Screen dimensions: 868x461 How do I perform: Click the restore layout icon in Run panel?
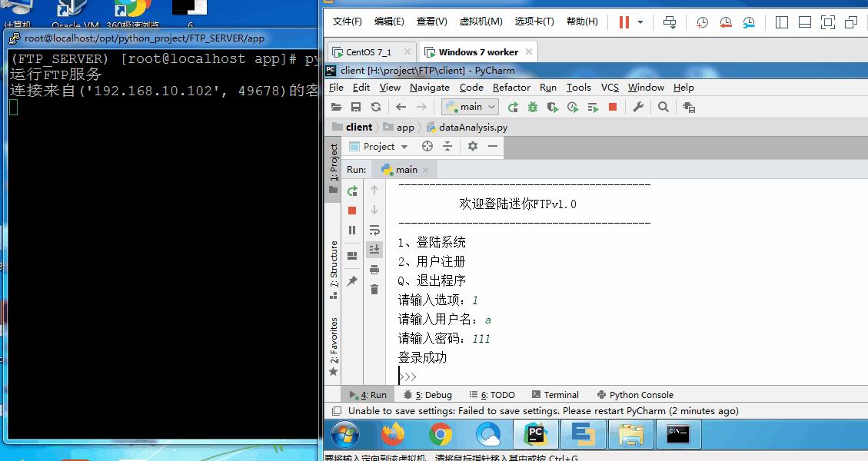[x=352, y=256]
